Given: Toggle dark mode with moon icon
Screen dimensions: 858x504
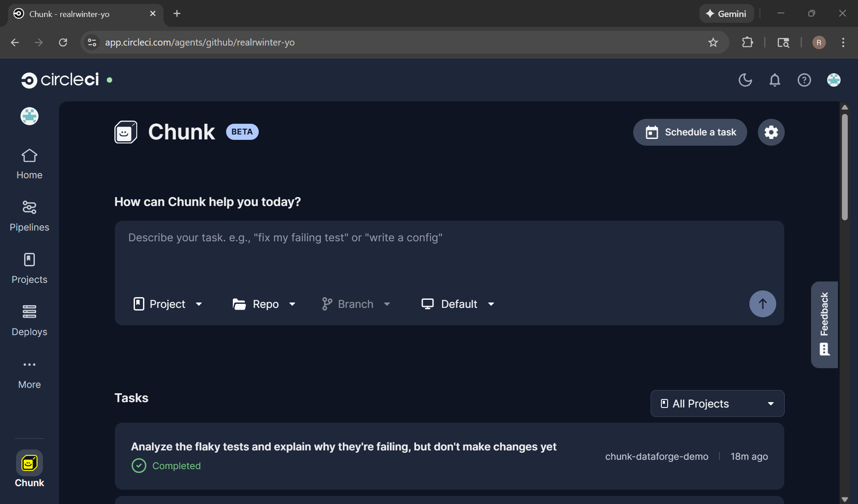Looking at the screenshot, I should tap(744, 80).
